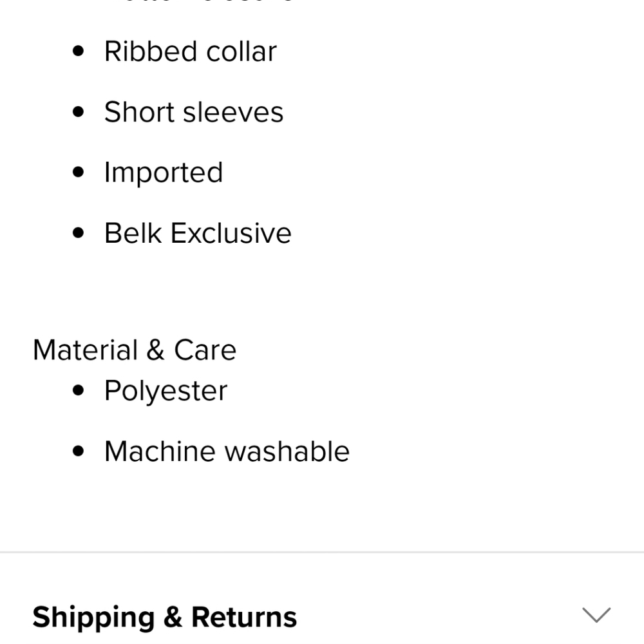The width and height of the screenshot is (644, 644).
Task: Select the Polyester list item
Action: (166, 391)
